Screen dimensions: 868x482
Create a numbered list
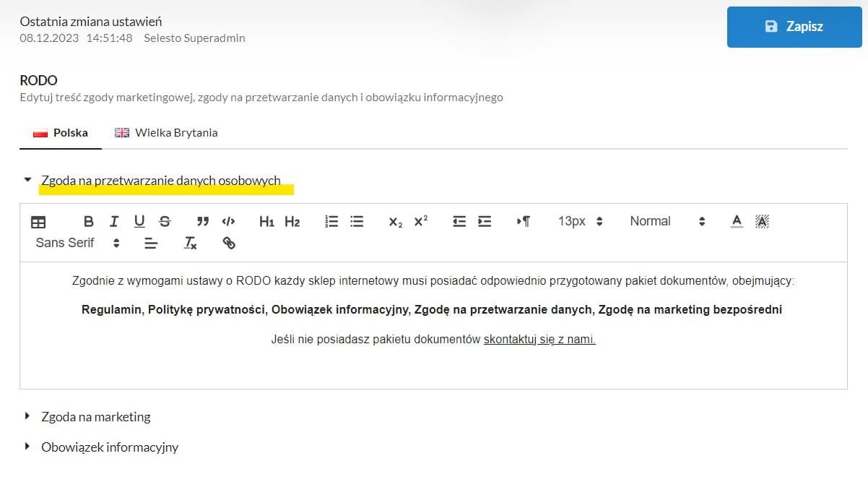tap(332, 222)
